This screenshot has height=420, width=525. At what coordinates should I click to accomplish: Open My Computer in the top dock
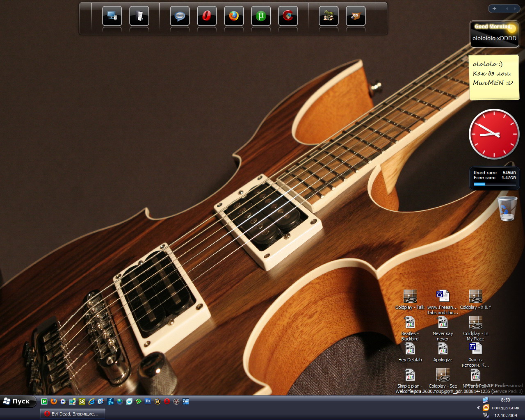[112, 16]
